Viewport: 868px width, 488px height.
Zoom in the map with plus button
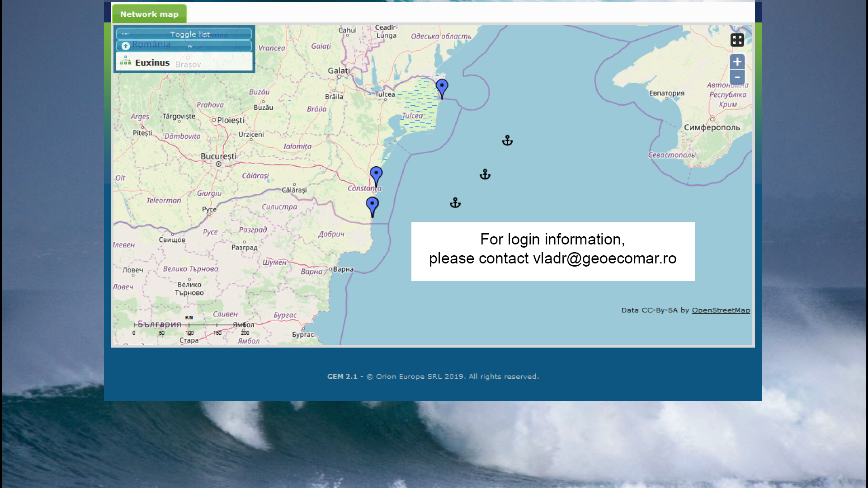(x=737, y=61)
